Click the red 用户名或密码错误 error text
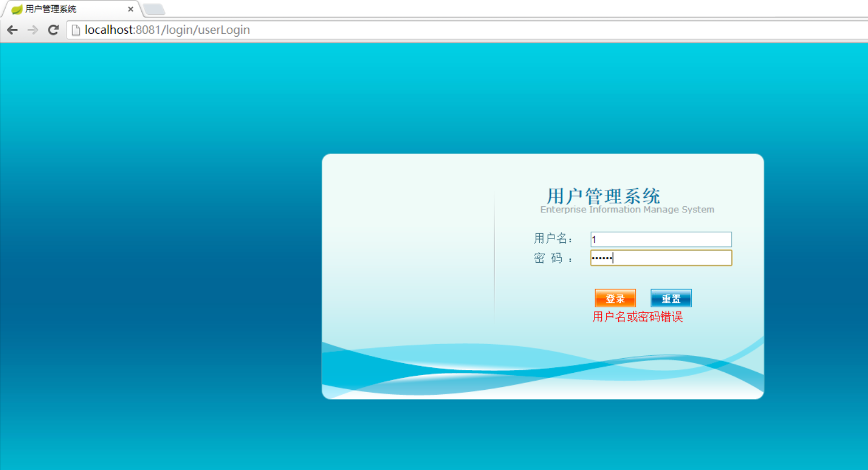Screen dimensions: 868x470 click(x=637, y=317)
